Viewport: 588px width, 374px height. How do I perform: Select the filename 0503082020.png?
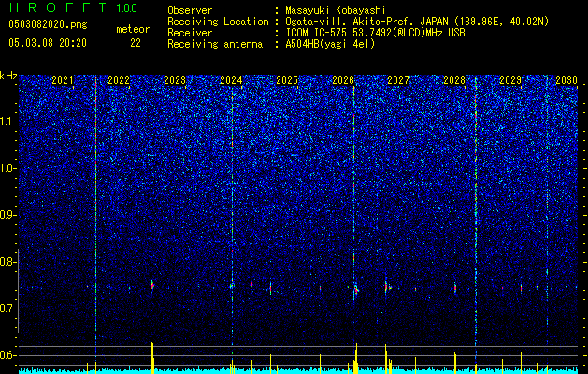tap(48, 24)
